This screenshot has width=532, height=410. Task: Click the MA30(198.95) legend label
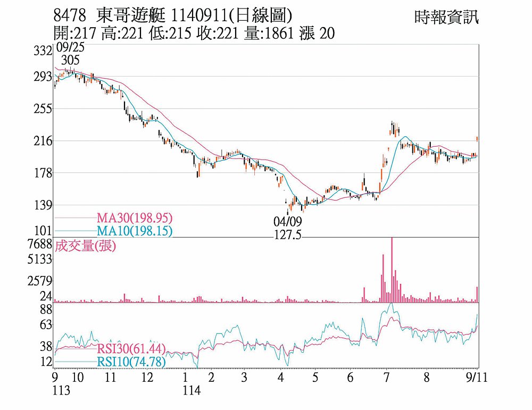click(135, 217)
